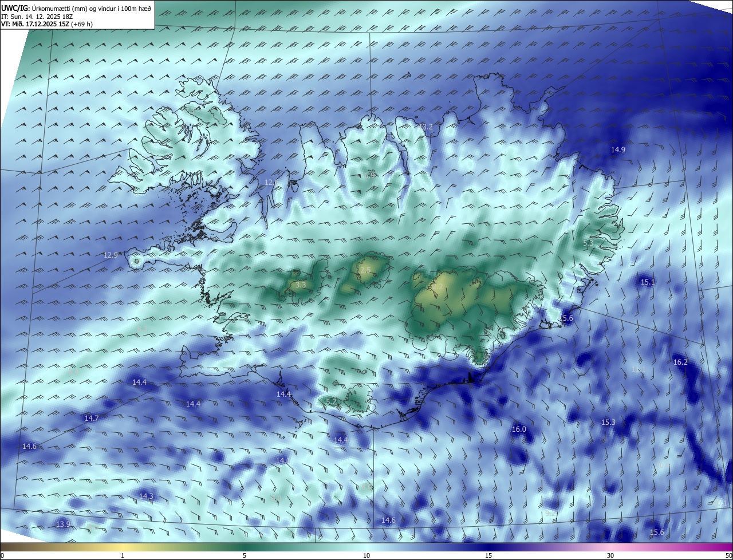Image resolution: width=733 pixels, height=560 pixels.
Task: Click the initial time 'IT: Sun. 14. 12. 2025 18Z'
Action: point(37,17)
